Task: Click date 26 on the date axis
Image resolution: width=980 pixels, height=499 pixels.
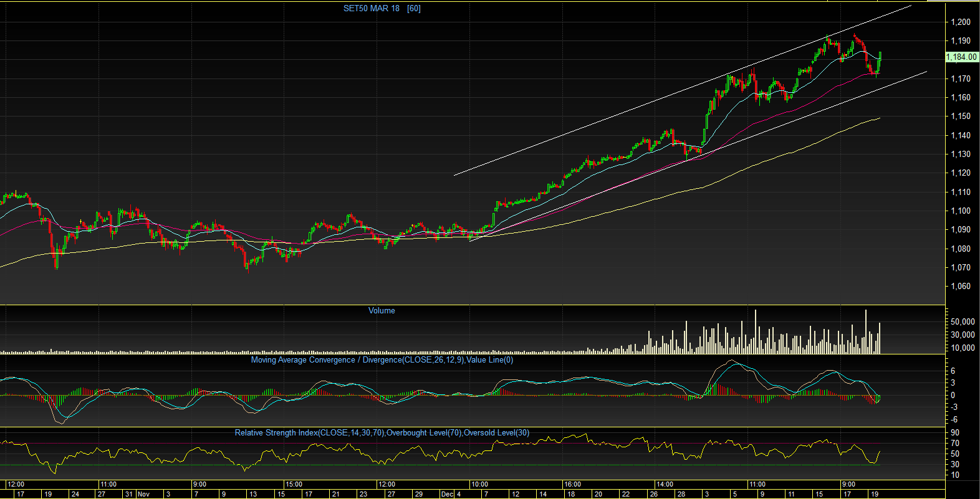Action: tap(653, 494)
